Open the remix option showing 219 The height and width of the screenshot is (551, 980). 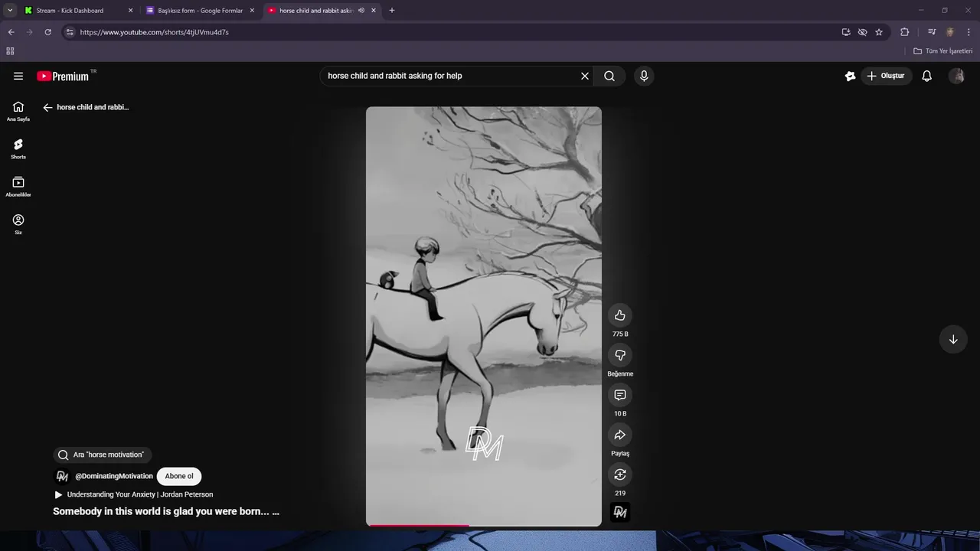click(620, 474)
